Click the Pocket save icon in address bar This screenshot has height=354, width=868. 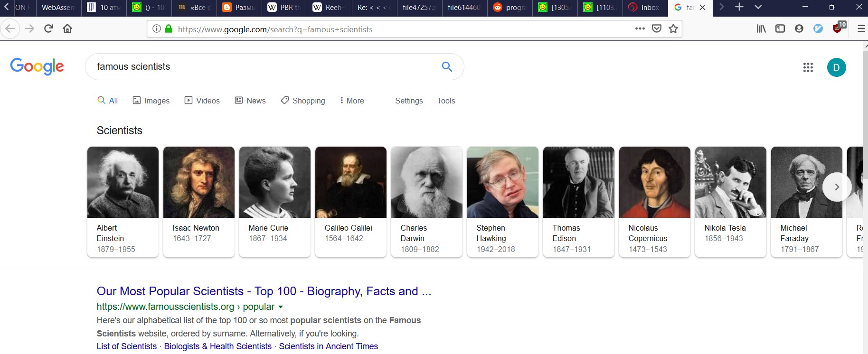657,29
